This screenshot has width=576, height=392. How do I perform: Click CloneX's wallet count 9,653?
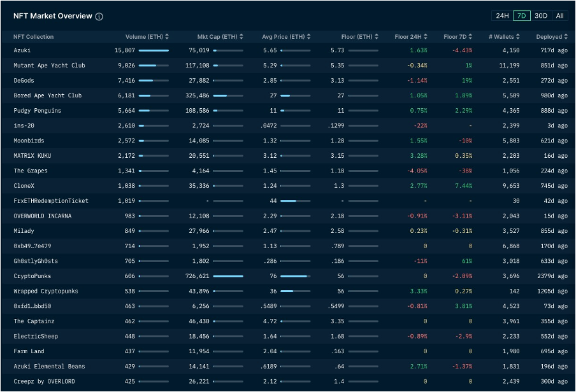point(511,186)
